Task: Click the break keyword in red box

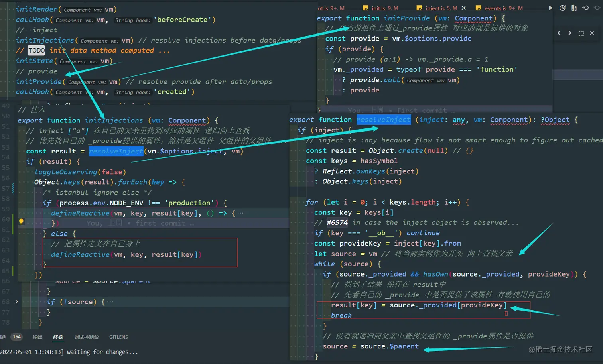Action: click(341, 315)
